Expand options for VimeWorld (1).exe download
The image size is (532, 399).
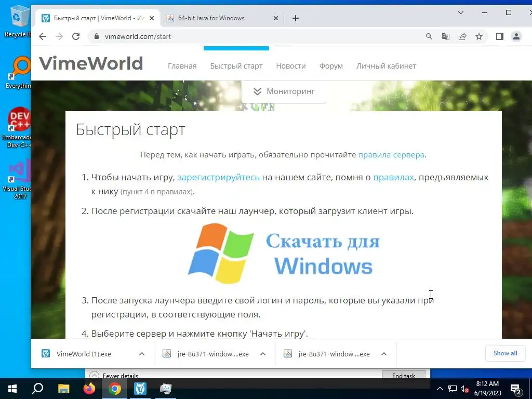click(x=142, y=354)
